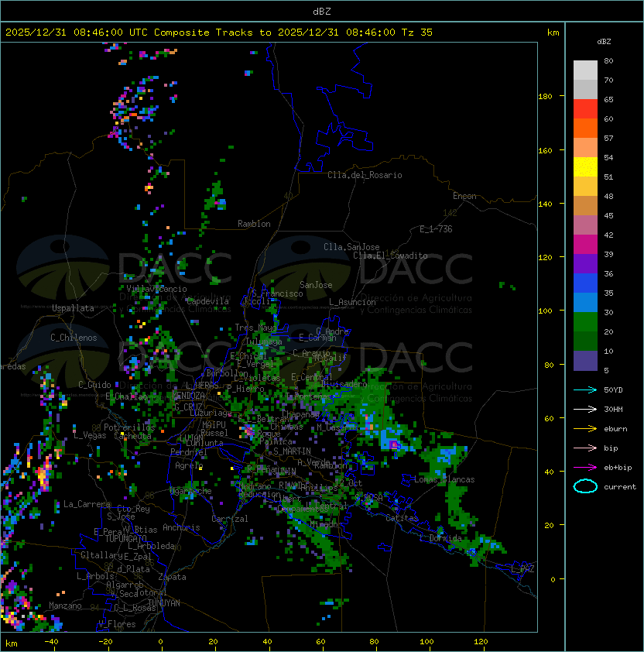The width and height of the screenshot is (644, 652).
Task: Click the Potrerillos map label
Action: [129, 427]
